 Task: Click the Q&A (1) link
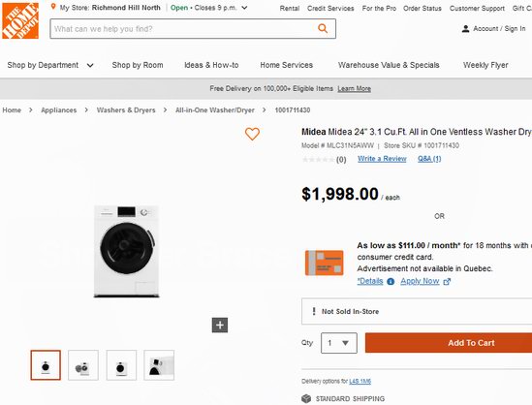pyautogui.click(x=429, y=159)
